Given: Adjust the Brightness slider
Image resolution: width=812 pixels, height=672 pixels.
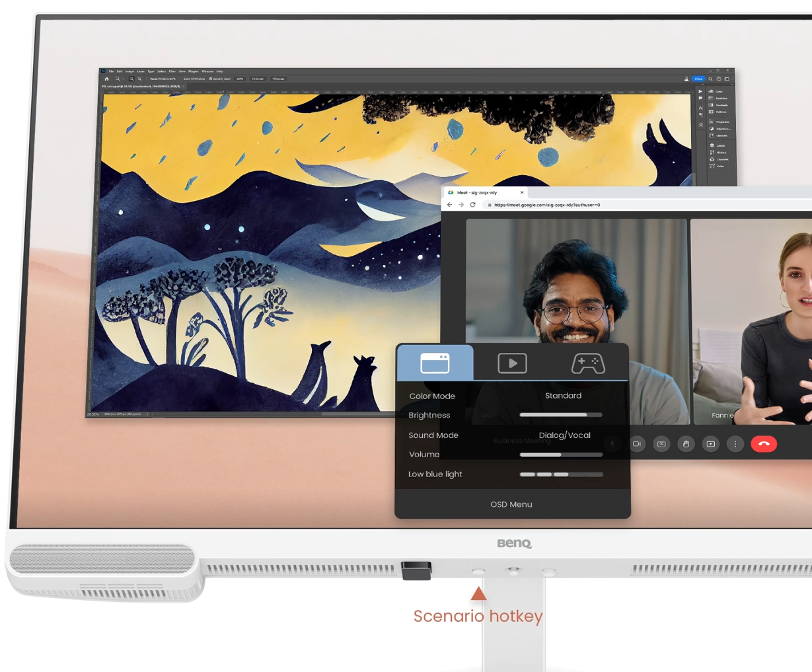Looking at the screenshot, I should (561, 415).
